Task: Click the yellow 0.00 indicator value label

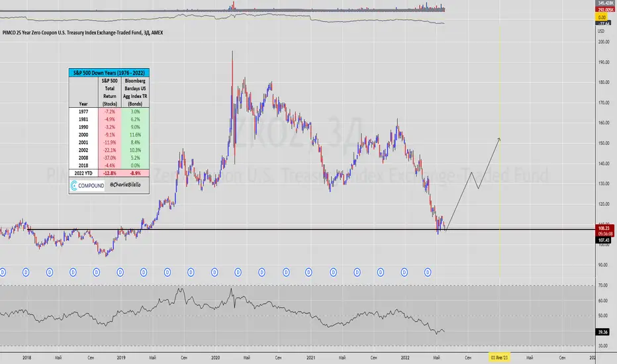Action: (x=602, y=18)
